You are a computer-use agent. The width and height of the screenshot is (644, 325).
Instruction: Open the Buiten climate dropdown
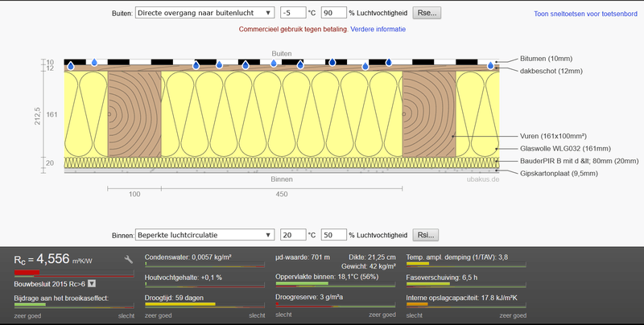coord(204,14)
